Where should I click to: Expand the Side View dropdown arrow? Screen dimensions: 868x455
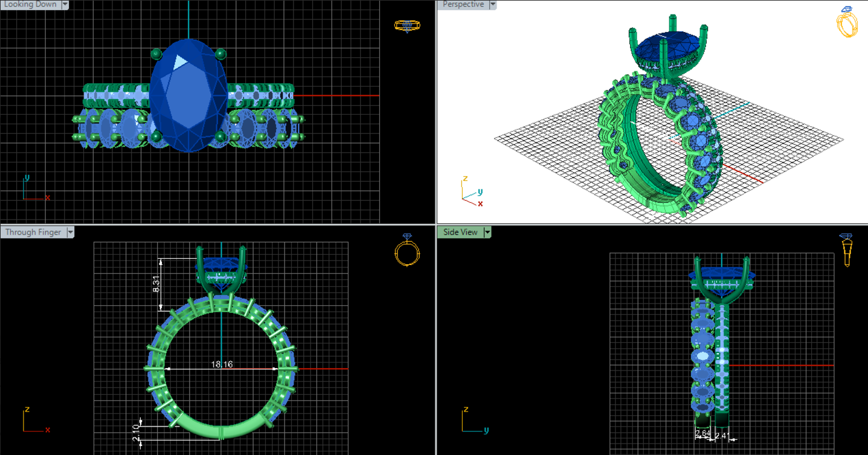coord(487,232)
